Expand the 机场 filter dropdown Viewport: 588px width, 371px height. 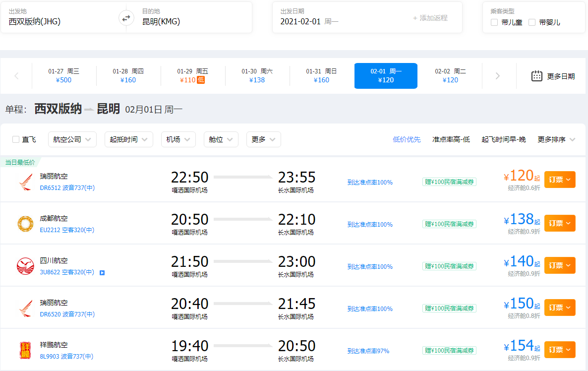click(x=178, y=139)
